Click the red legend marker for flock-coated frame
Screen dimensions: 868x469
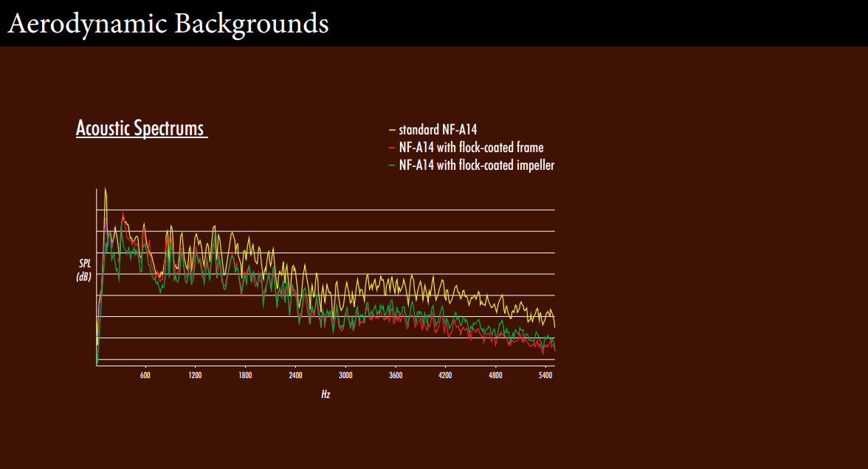pyautogui.click(x=392, y=148)
